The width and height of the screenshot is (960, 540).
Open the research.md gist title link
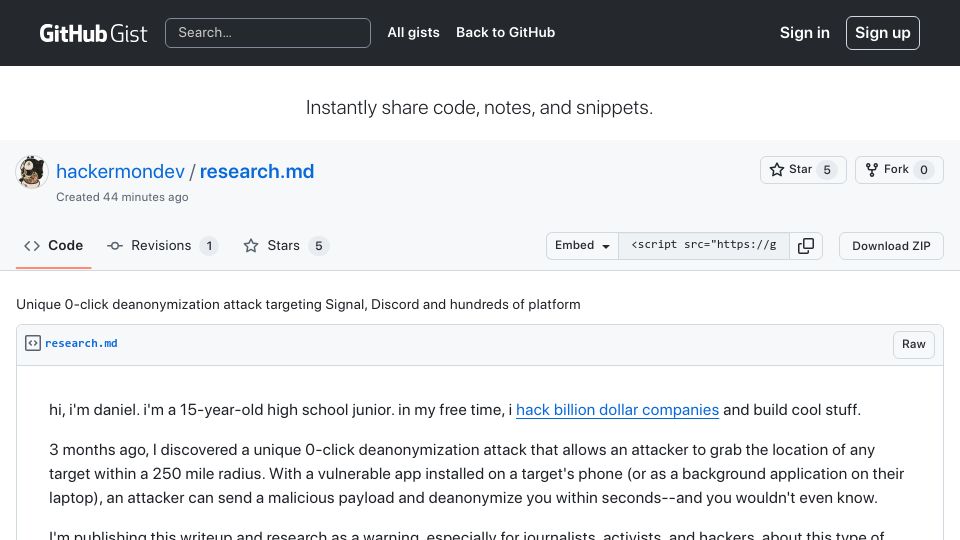tap(257, 171)
